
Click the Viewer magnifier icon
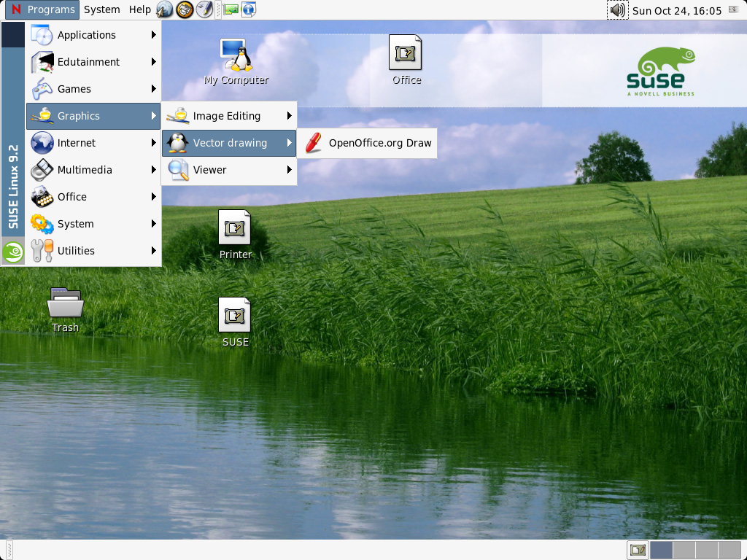pyautogui.click(x=179, y=170)
